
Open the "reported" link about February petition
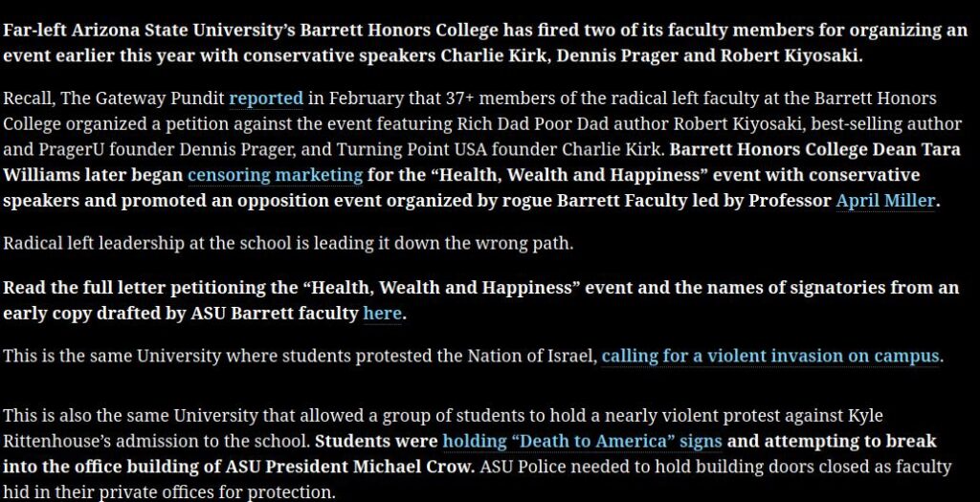(x=266, y=98)
